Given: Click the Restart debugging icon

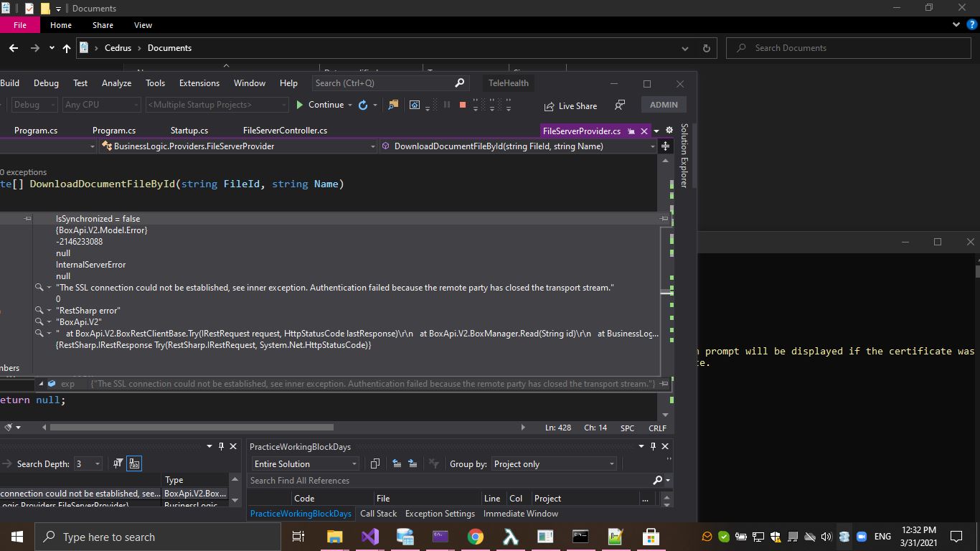Looking at the screenshot, I should click(363, 105).
